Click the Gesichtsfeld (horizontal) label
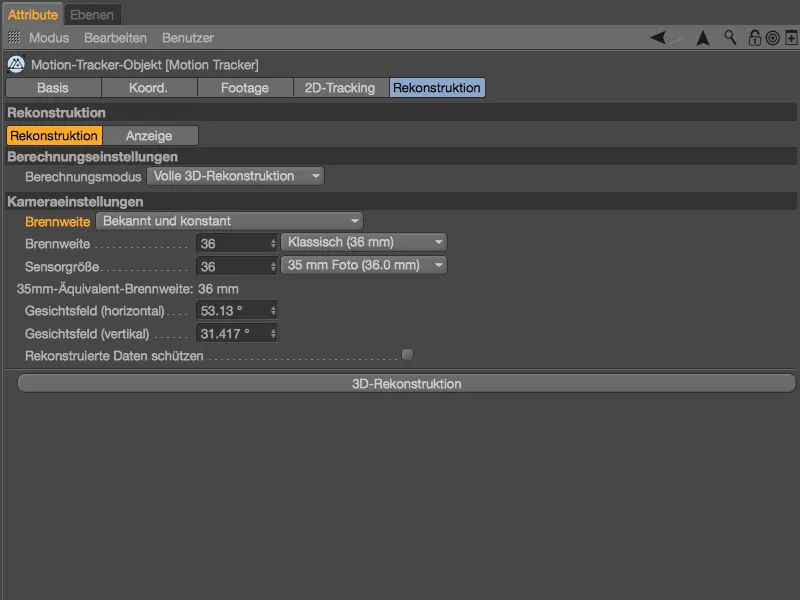The width and height of the screenshot is (800, 600). [x=94, y=311]
